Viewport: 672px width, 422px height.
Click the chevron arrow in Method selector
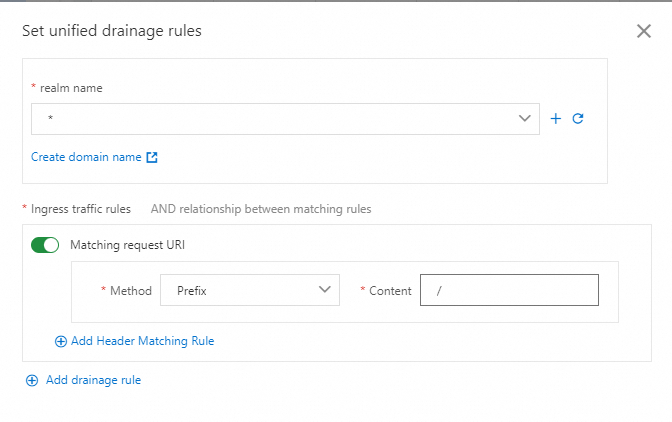point(324,290)
